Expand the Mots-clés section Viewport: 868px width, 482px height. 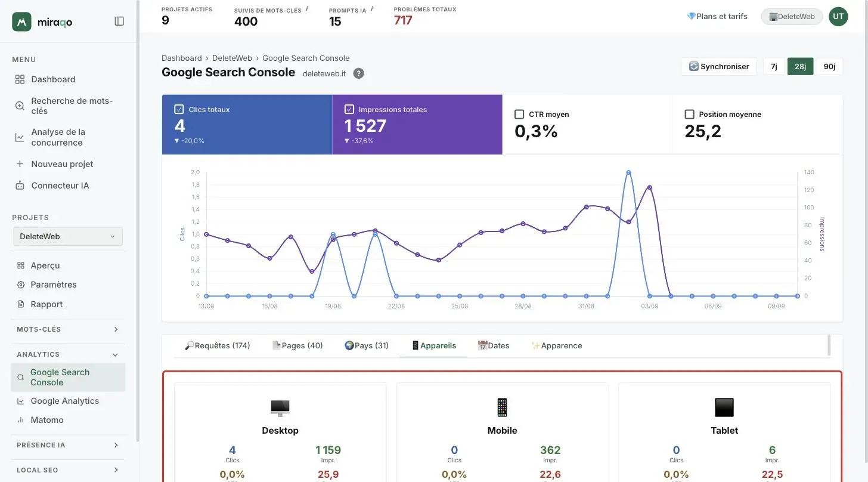(68, 329)
